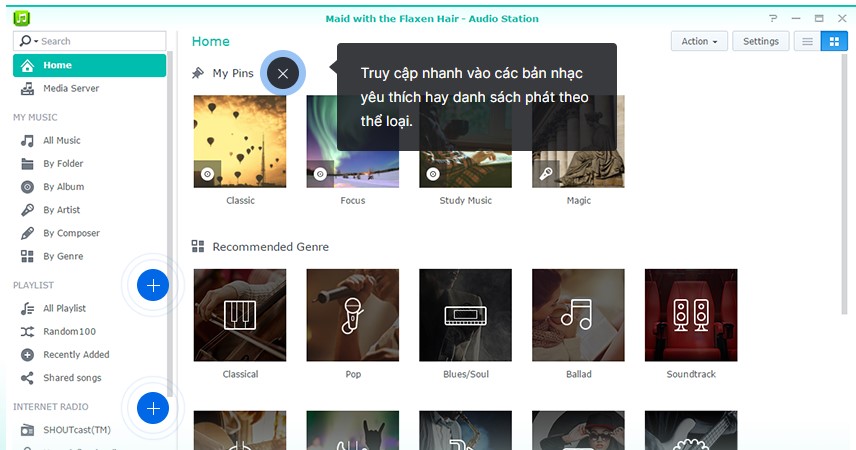
Task: Open Recently Added playlist
Action: [75, 355]
